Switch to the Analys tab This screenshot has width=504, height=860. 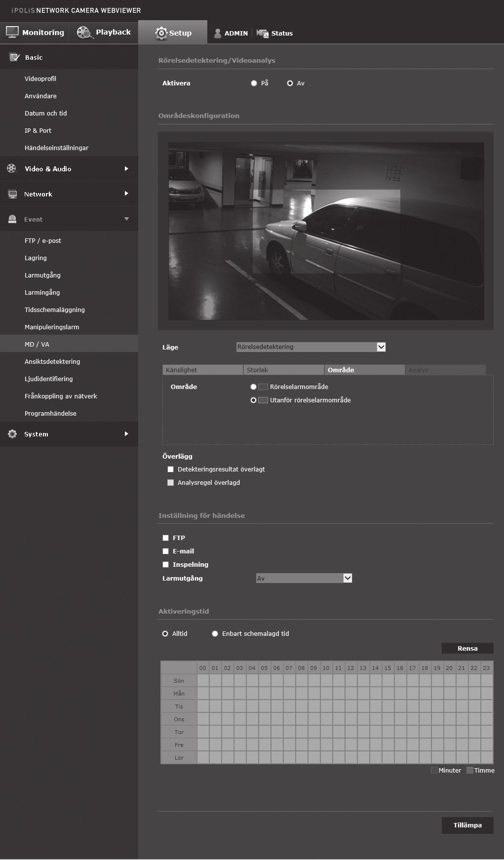click(x=445, y=370)
